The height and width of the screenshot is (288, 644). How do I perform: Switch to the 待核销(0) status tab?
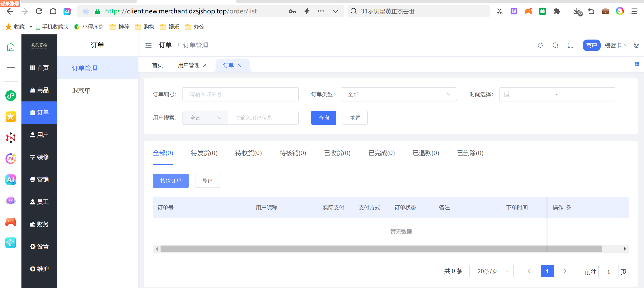[x=293, y=153]
